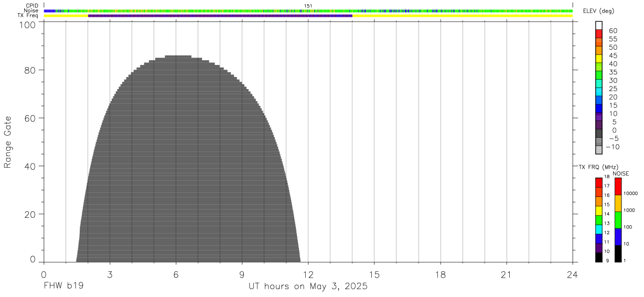Click the ELEV legend tick label '30'

(x=613, y=80)
